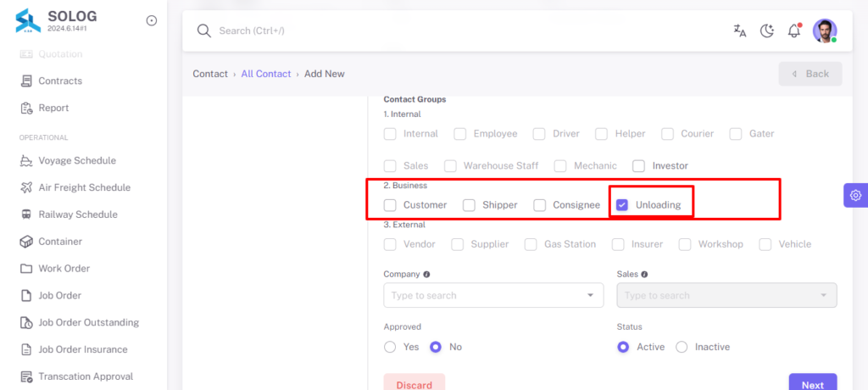This screenshot has width=868, height=390.
Task: Open the language translation icon
Action: point(739,31)
